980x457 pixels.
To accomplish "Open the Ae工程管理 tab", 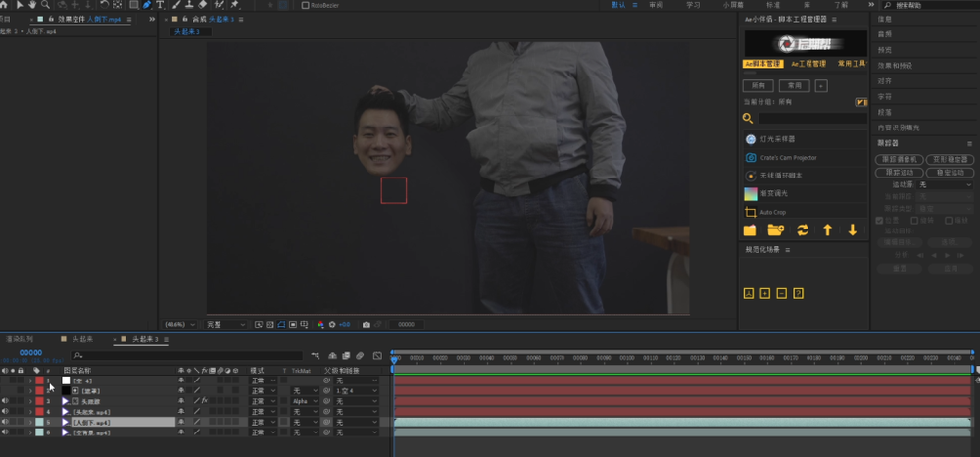I will coord(808,64).
